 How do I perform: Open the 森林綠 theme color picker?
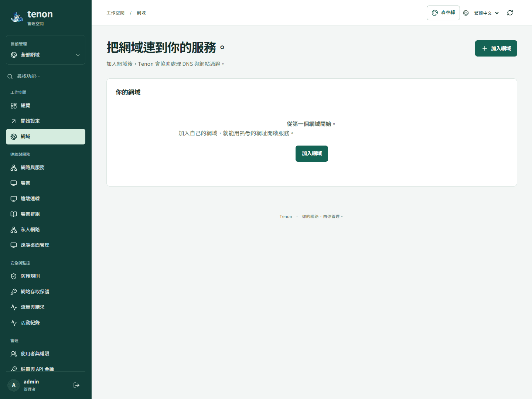coord(443,13)
